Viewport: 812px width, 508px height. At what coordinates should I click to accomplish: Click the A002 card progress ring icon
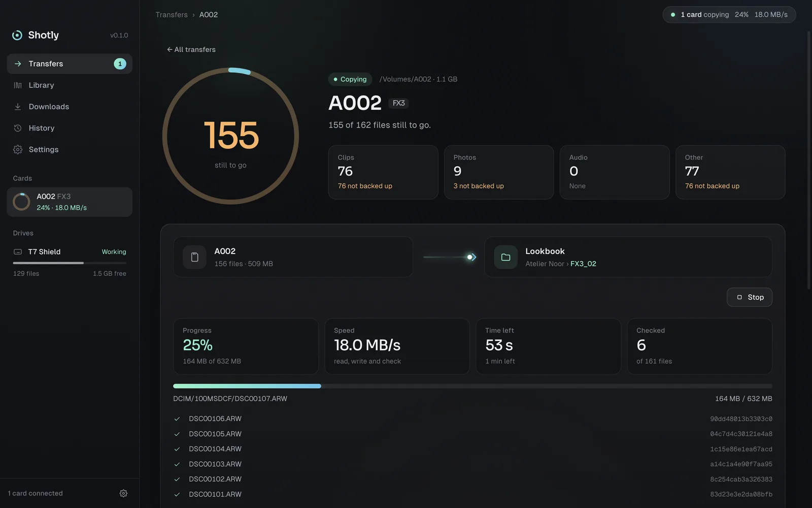pyautogui.click(x=21, y=202)
